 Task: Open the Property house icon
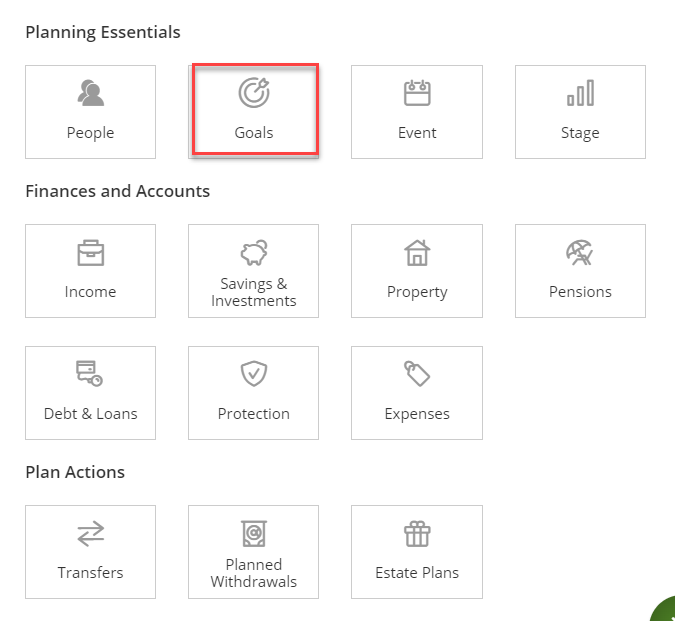pos(417,253)
